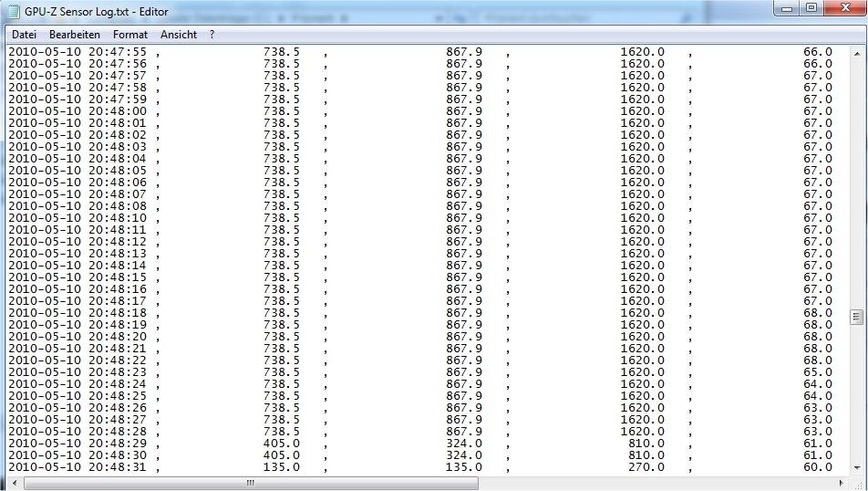Click value 66.0 in row 20:47:56

coord(818,64)
